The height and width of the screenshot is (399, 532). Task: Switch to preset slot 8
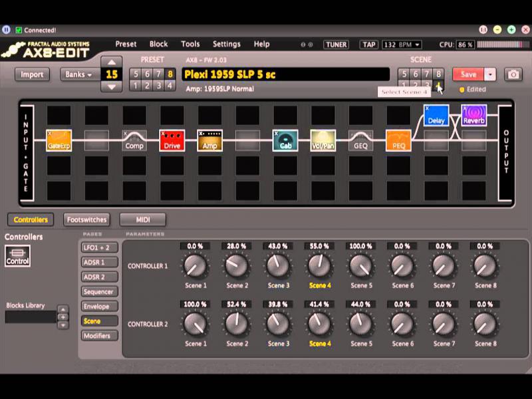tap(170, 74)
